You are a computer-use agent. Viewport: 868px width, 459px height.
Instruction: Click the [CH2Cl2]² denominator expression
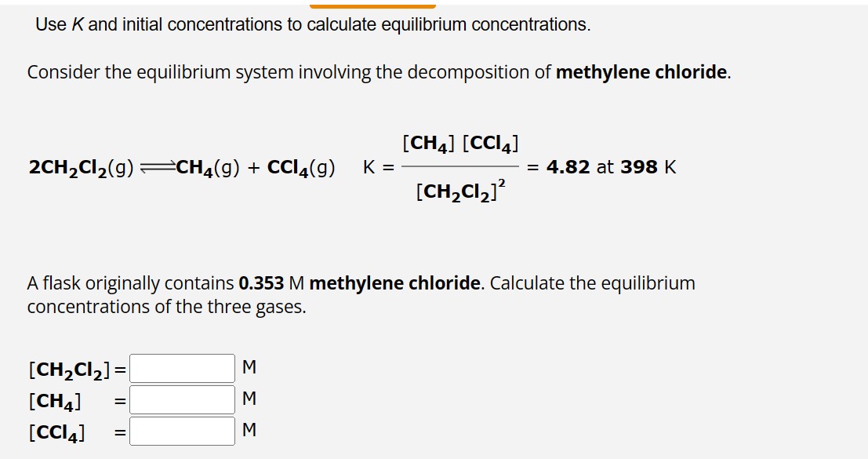pyautogui.click(x=461, y=191)
